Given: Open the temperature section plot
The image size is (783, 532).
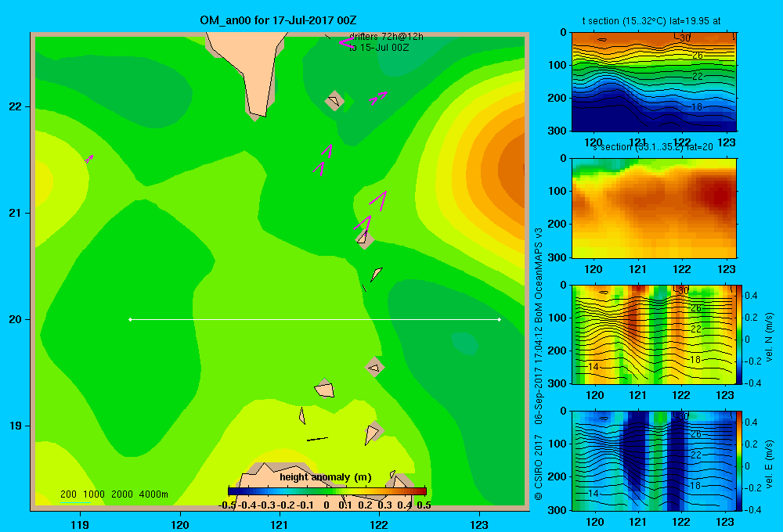Looking at the screenshot, I should (654, 82).
